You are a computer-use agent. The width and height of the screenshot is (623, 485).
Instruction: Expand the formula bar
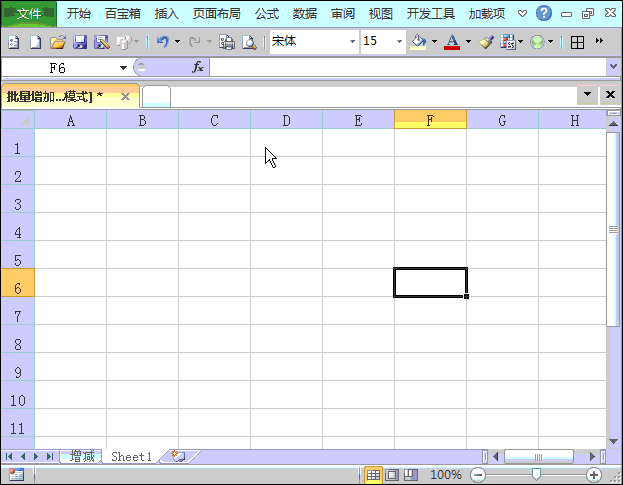[x=613, y=66]
